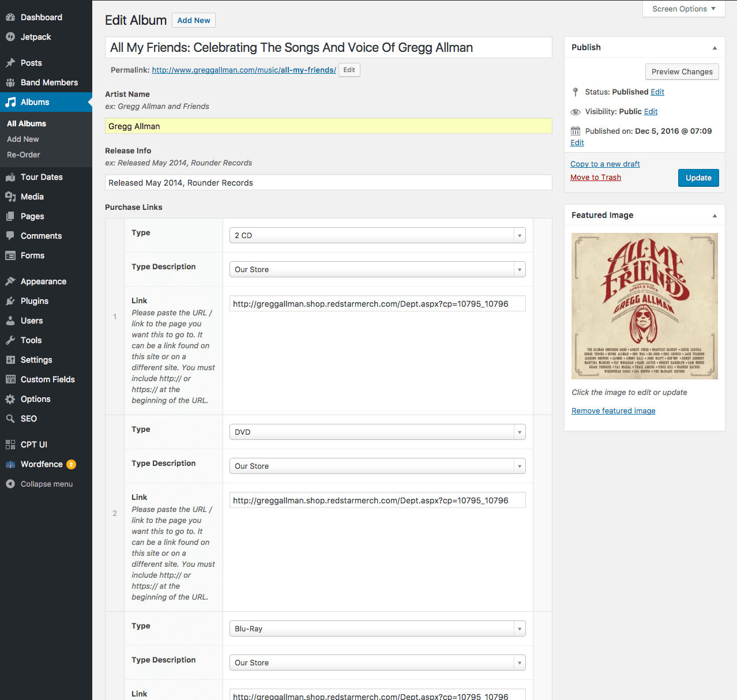Screen dimensions: 737x700
Task: Click the Artist Name field
Action: pyautogui.click(x=329, y=126)
